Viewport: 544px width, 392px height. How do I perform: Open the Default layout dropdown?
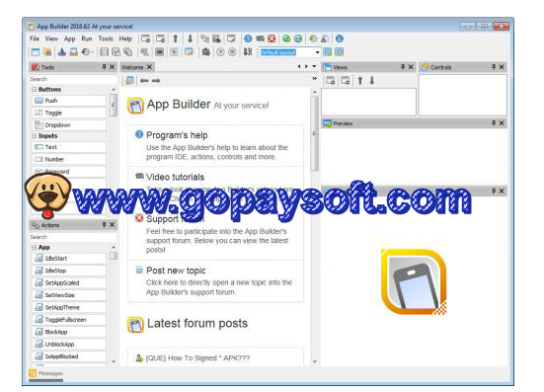point(317,52)
